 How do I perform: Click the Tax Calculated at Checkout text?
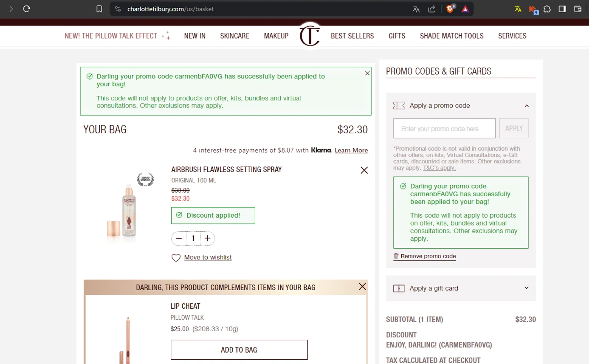[x=433, y=360]
